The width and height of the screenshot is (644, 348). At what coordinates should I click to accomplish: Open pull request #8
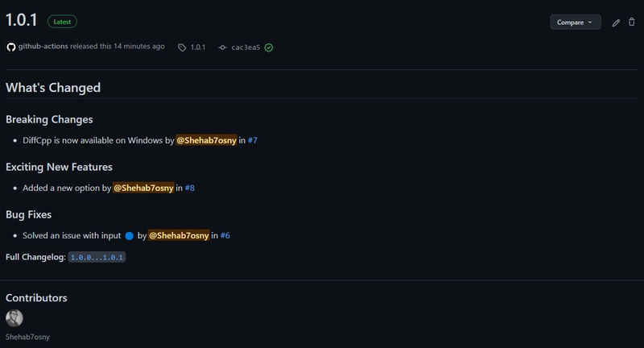[190, 188]
